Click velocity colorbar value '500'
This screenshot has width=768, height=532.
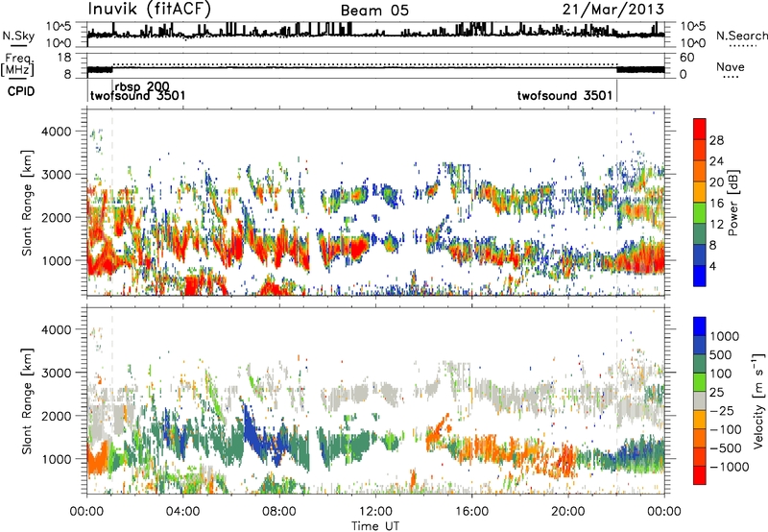point(721,354)
